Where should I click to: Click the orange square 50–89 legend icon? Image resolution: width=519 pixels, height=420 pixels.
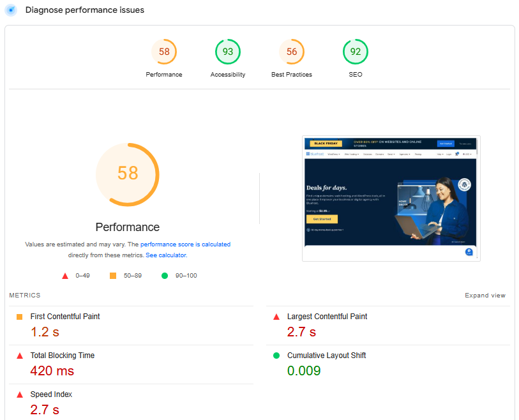[x=113, y=276]
